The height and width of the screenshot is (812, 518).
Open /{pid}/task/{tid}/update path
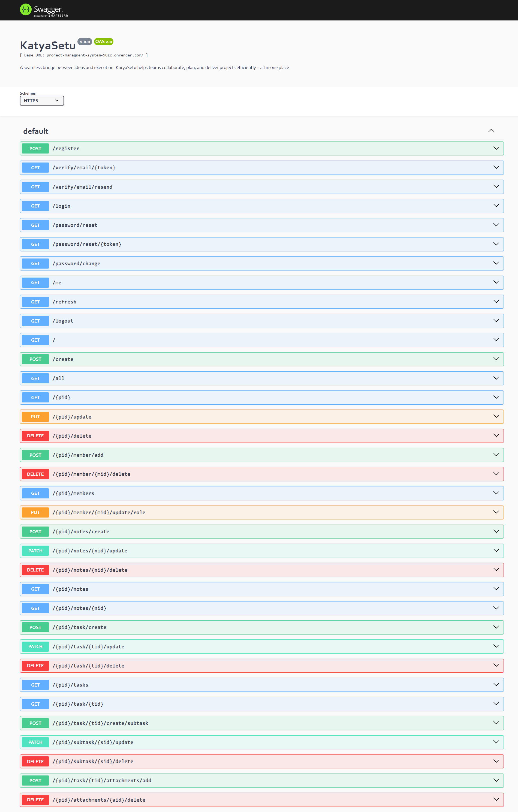coord(88,646)
